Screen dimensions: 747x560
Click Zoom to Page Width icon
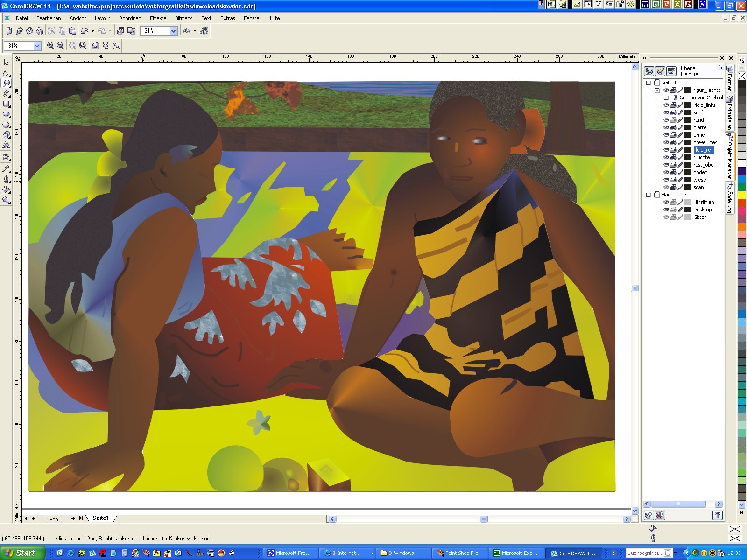point(106,46)
